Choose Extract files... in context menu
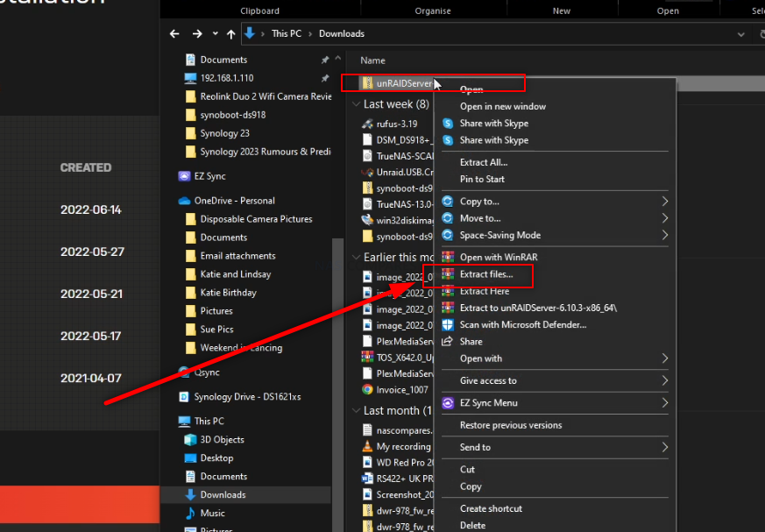 [x=486, y=274]
